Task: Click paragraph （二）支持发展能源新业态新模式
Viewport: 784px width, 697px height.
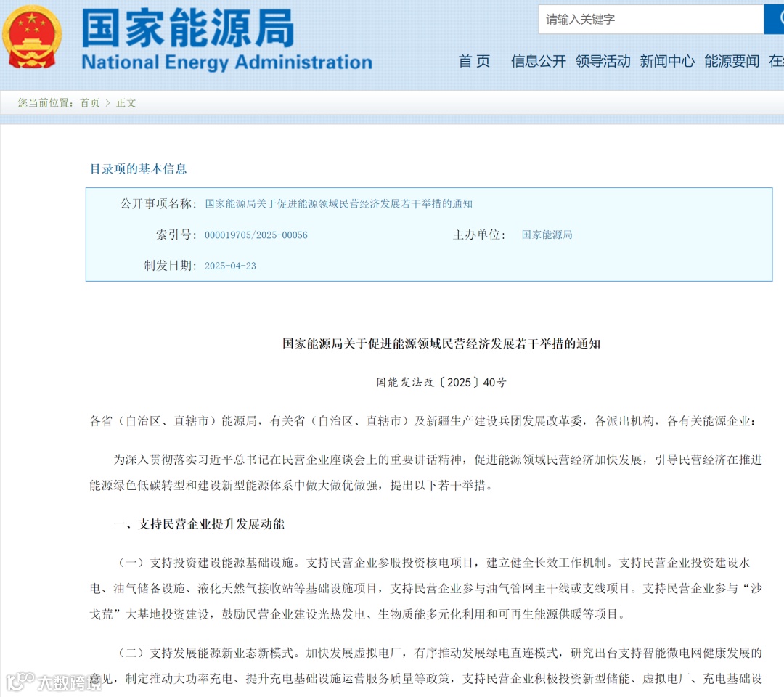Action: coord(426,666)
